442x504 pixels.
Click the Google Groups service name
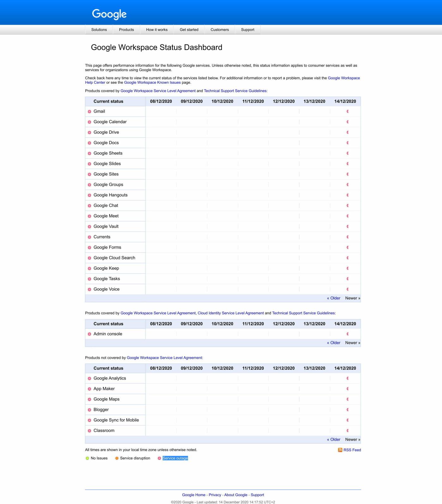pos(108,185)
